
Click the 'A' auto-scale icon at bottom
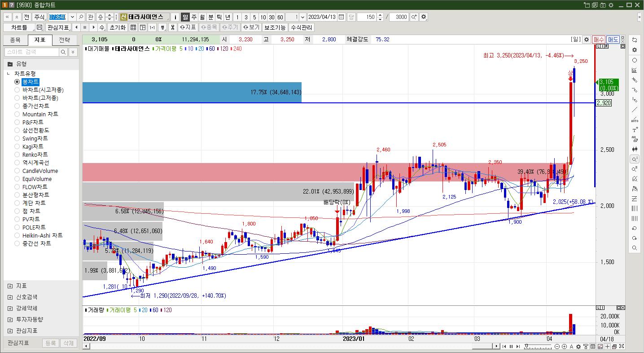pos(571,346)
